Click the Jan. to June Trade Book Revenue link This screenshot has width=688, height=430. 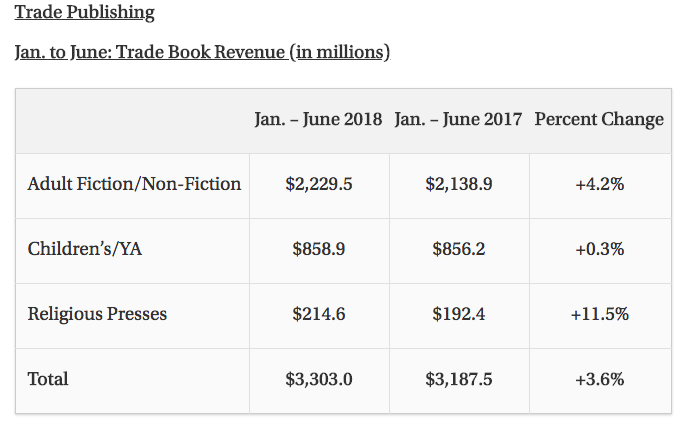pos(202,51)
